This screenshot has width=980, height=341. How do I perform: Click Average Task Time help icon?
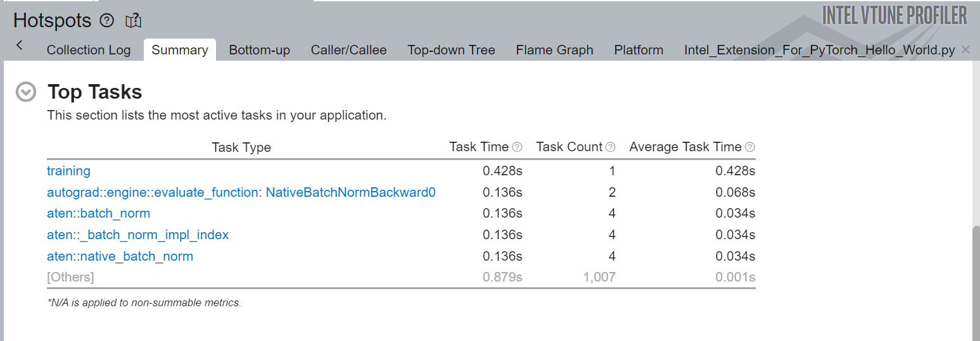[x=750, y=147]
